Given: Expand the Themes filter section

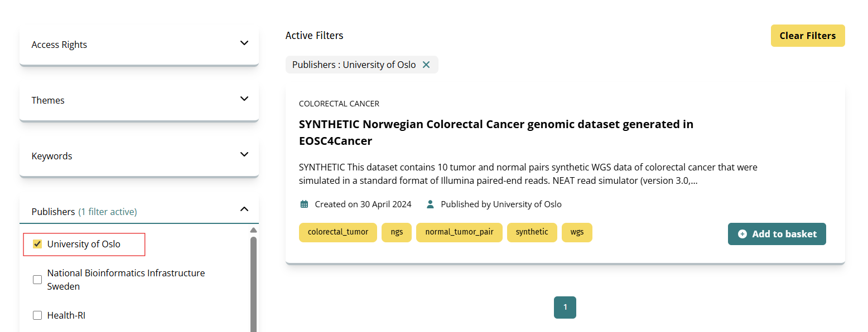Looking at the screenshot, I should tap(139, 100).
